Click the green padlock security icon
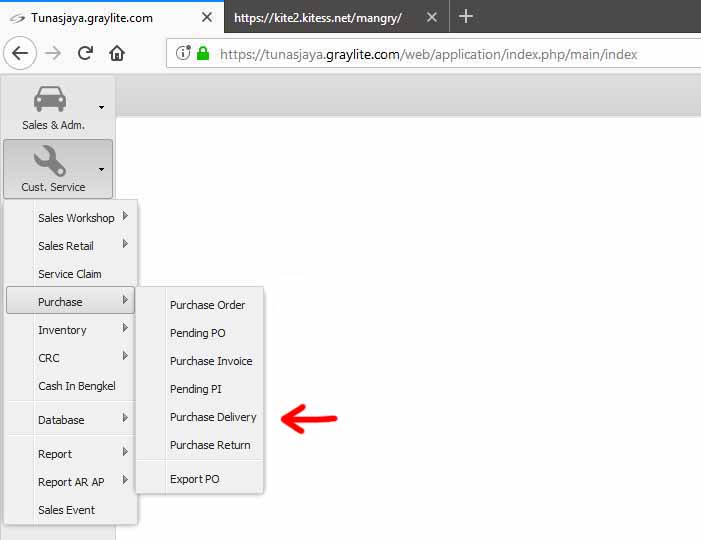The height and width of the screenshot is (540, 701). pyautogui.click(x=203, y=54)
